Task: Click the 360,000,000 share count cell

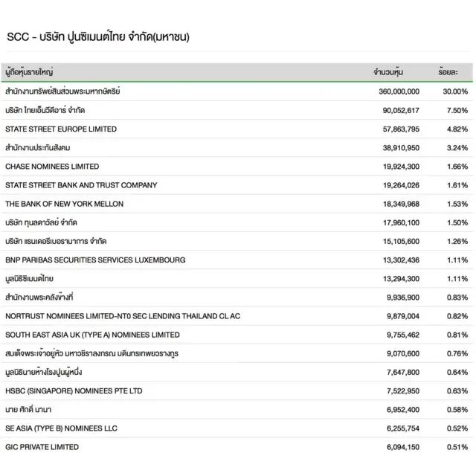Action: tap(399, 91)
